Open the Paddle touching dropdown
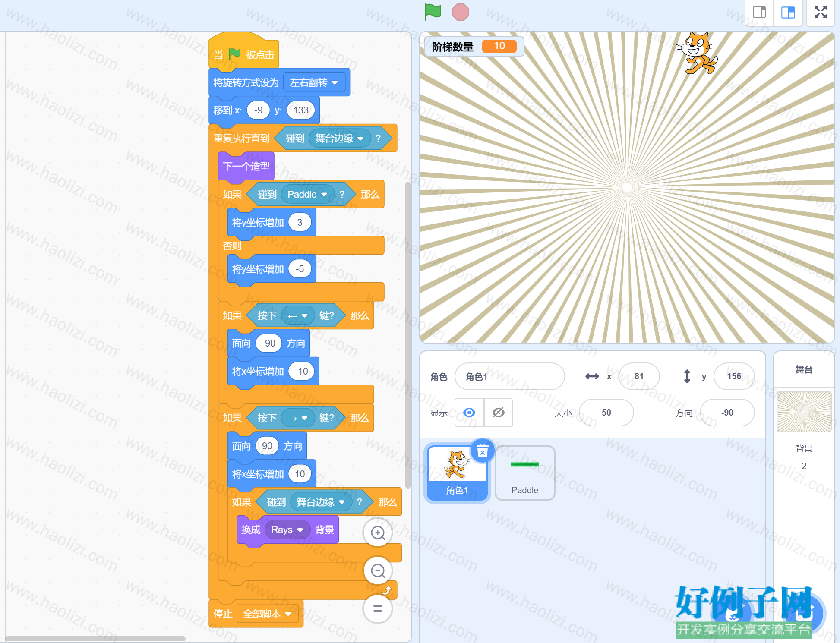Viewport: 840px width, 643px height. [307, 194]
